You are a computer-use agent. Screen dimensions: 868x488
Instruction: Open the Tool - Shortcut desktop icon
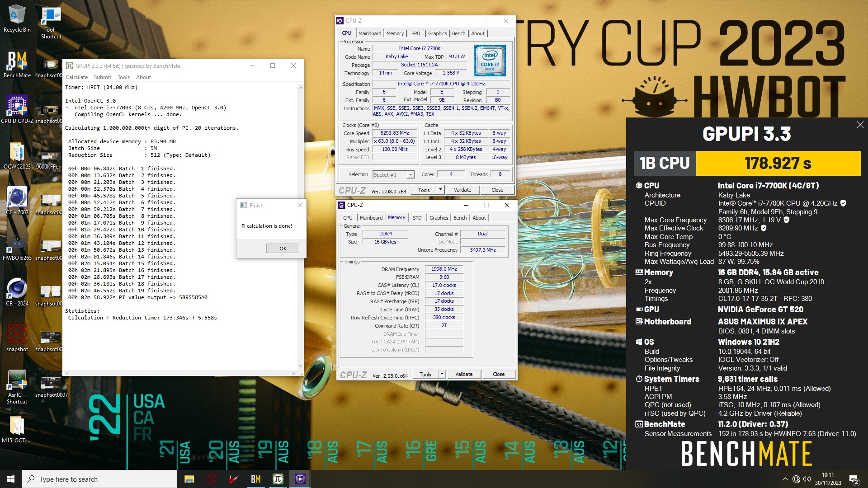[51, 23]
